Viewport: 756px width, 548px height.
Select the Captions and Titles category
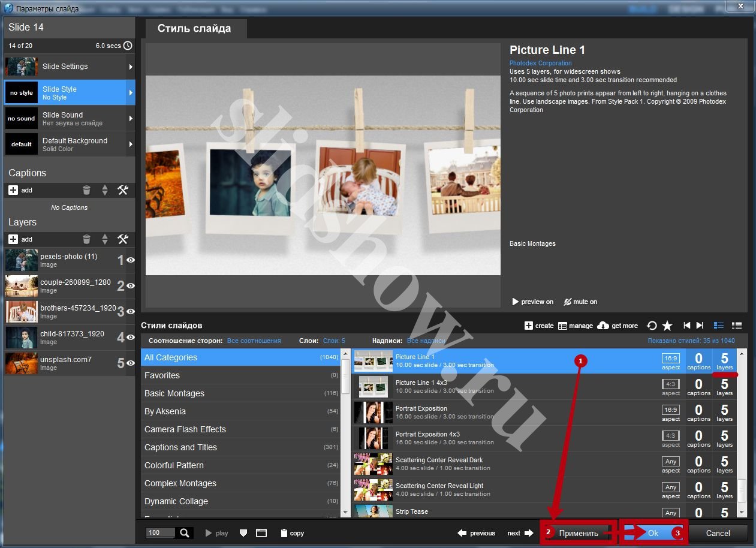pos(240,447)
